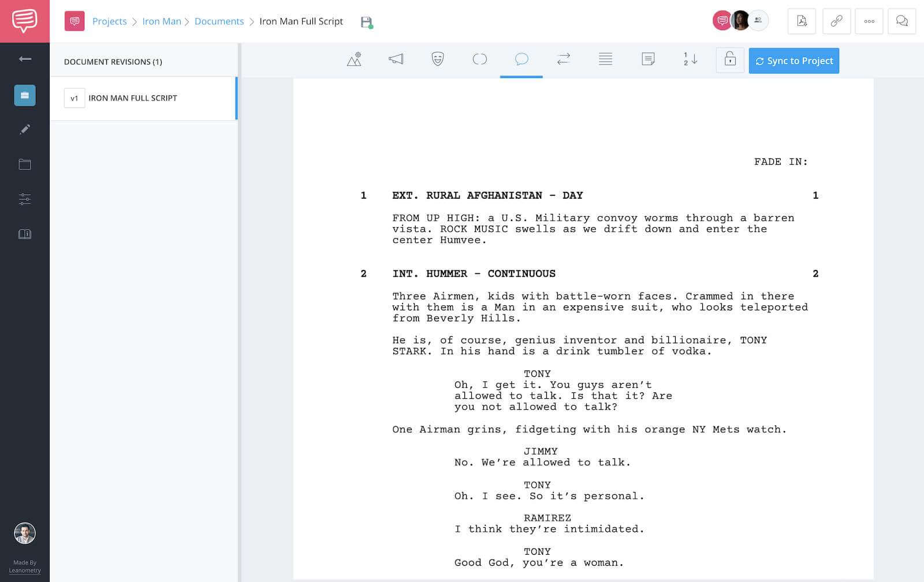Toggle the lock icon button
924x582 pixels.
point(730,60)
